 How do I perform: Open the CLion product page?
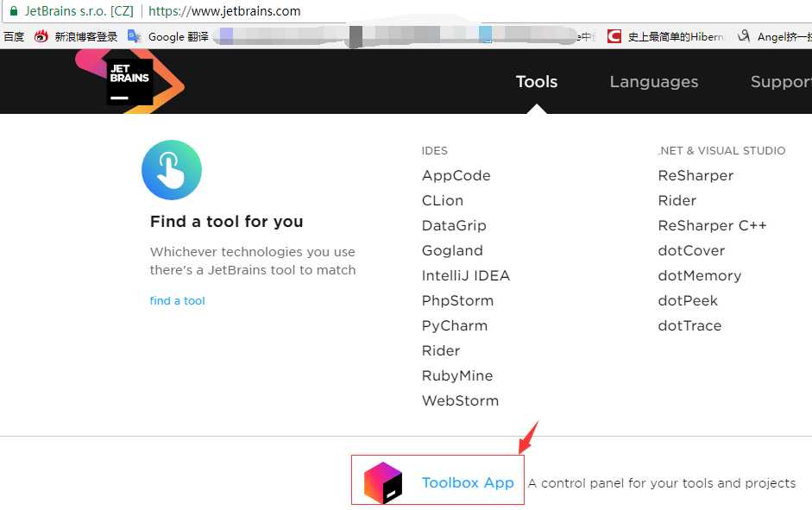[x=443, y=200]
